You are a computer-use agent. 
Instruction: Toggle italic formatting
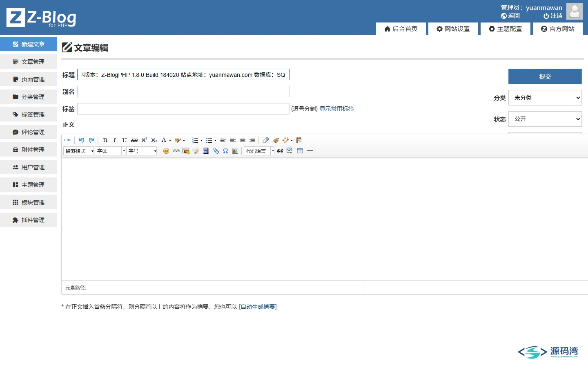point(115,140)
